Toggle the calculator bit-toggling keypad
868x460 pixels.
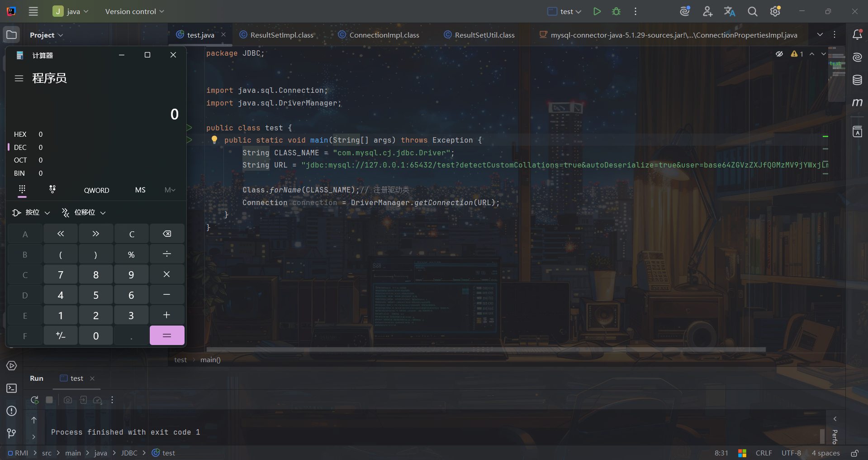[52, 190]
